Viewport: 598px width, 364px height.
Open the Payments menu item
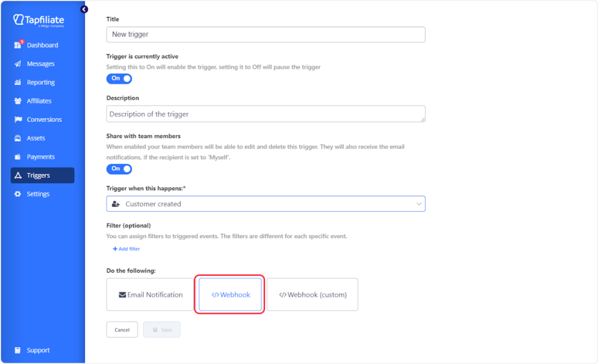40,156
